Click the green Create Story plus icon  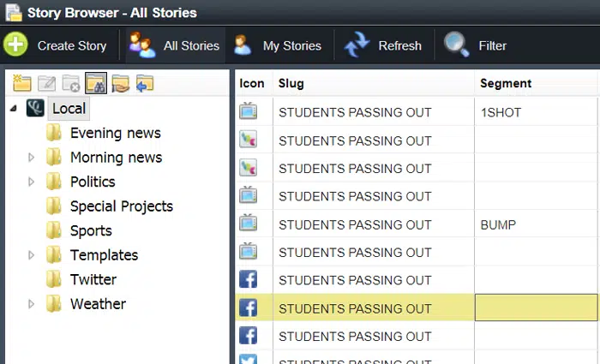(15, 45)
